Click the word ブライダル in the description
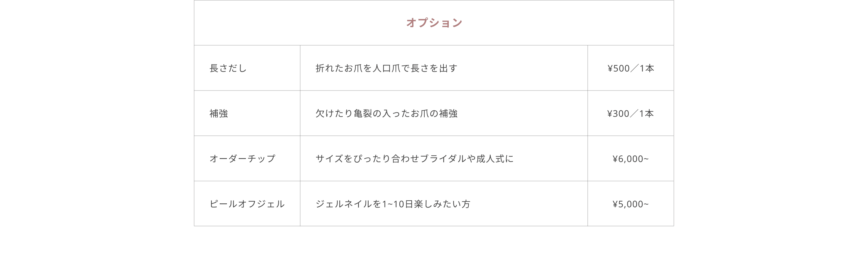The image size is (868, 267). point(443,158)
